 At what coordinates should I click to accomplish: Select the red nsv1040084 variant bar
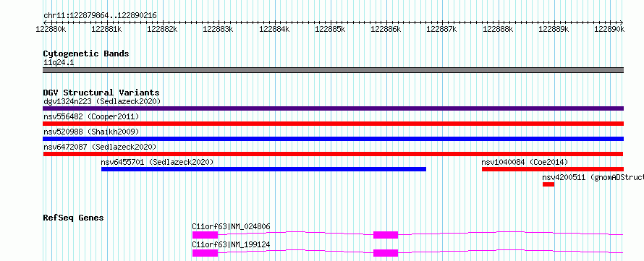(553, 169)
